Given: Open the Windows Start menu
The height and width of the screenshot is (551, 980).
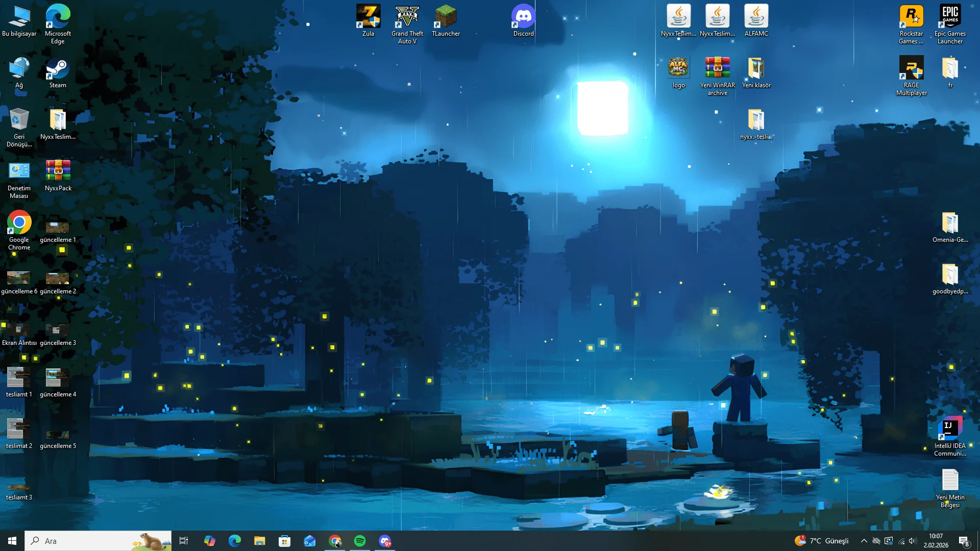Looking at the screenshot, I should point(12,541).
